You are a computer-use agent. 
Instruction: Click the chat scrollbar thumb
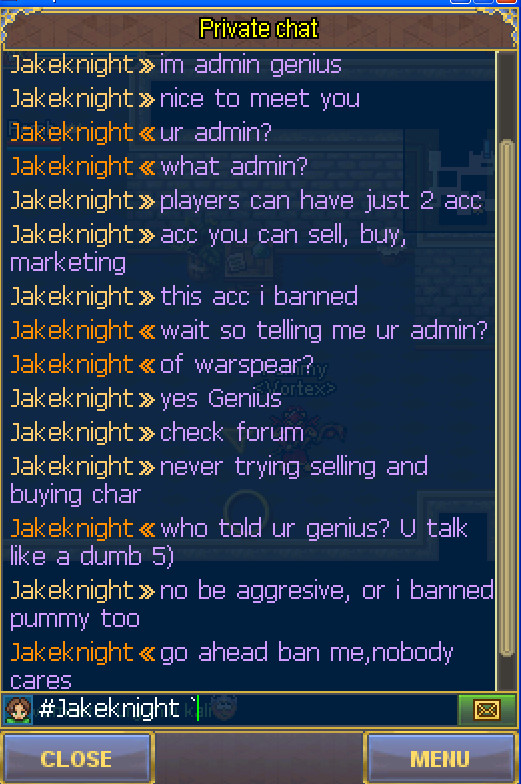tap(507, 398)
